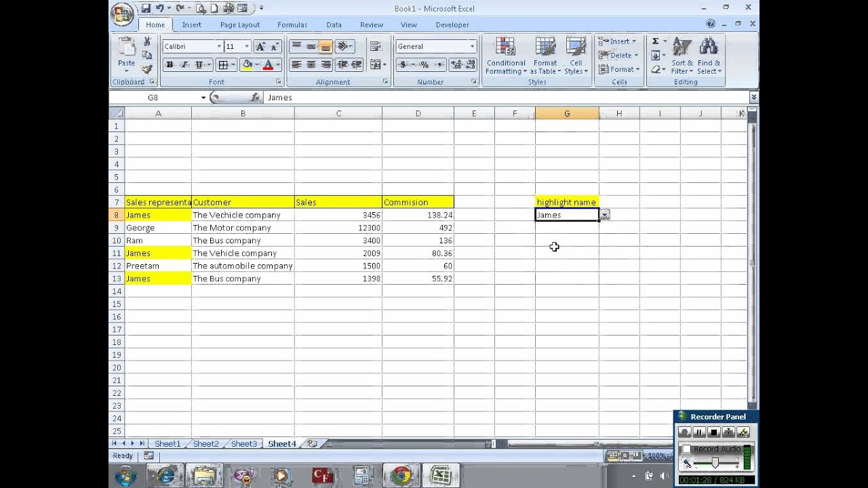The height and width of the screenshot is (488, 868).
Task: Click the formula bar input showing James
Action: tap(506, 98)
